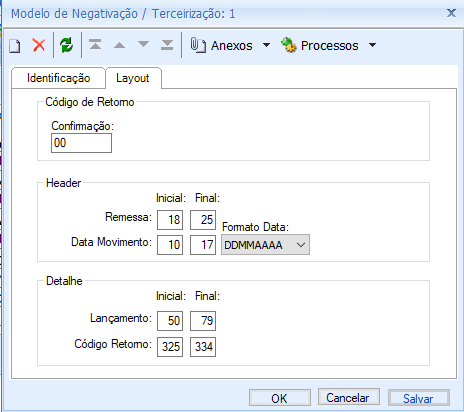
Task: Go to first record arrow icon
Action: click(x=95, y=44)
